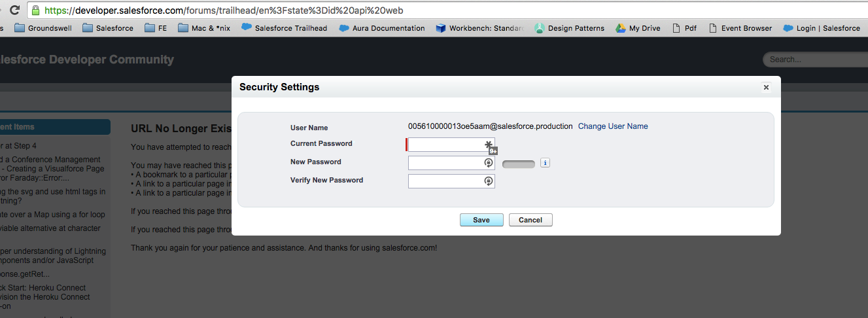Screen dimensions: 868x318
Task: Focus the Current Password field
Action: pos(451,145)
